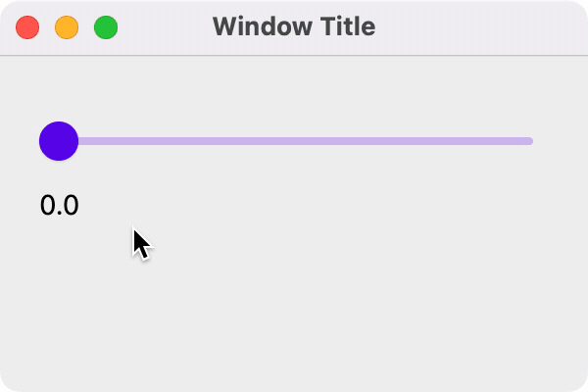The width and height of the screenshot is (588, 392).
Task: Click the middle of the slider track
Action: coord(294,141)
